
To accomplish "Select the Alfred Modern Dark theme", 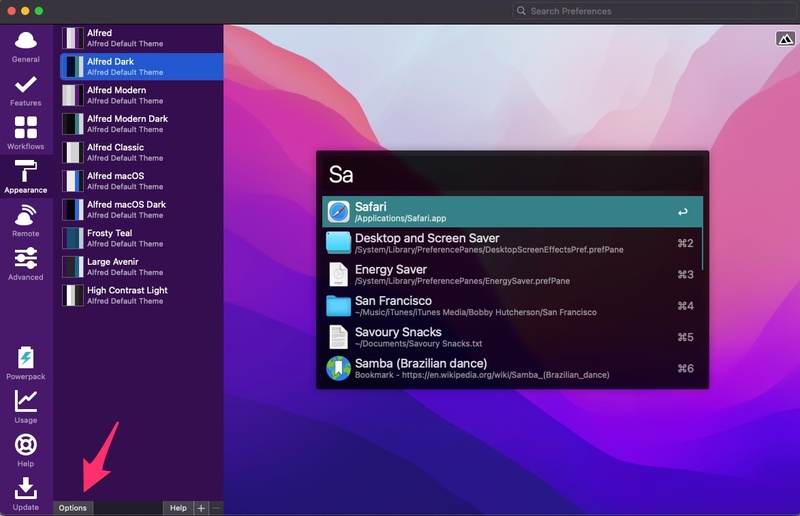I will 142,124.
